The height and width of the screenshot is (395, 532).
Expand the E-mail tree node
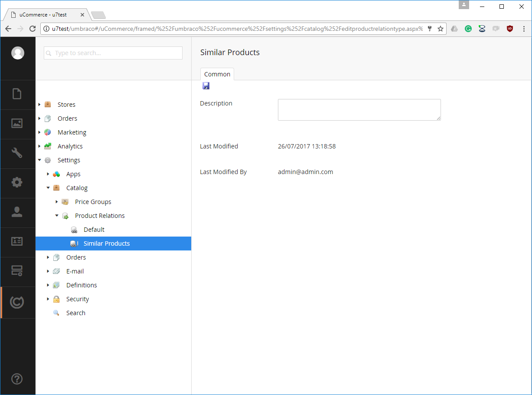(x=48, y=271)
